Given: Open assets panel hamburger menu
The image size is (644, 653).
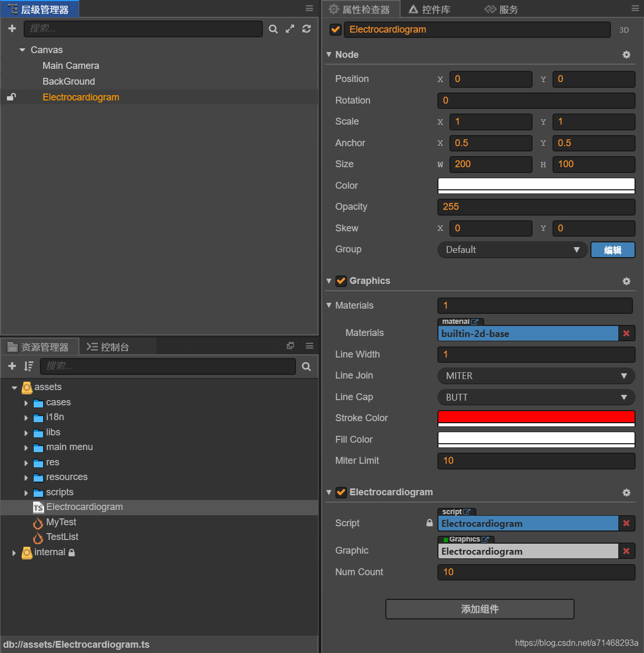Looking at the screenshot, I should tap(310, 345).
